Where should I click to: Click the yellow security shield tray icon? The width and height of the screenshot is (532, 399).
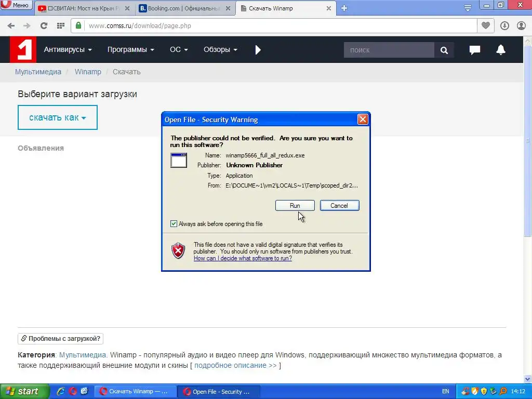pyautogui.click(x=484, y=391)
